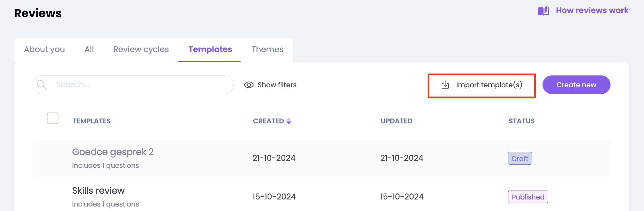The image size is (644, 211).
Task: Click the eye icon for filters
Action: [x=249, y=85]
